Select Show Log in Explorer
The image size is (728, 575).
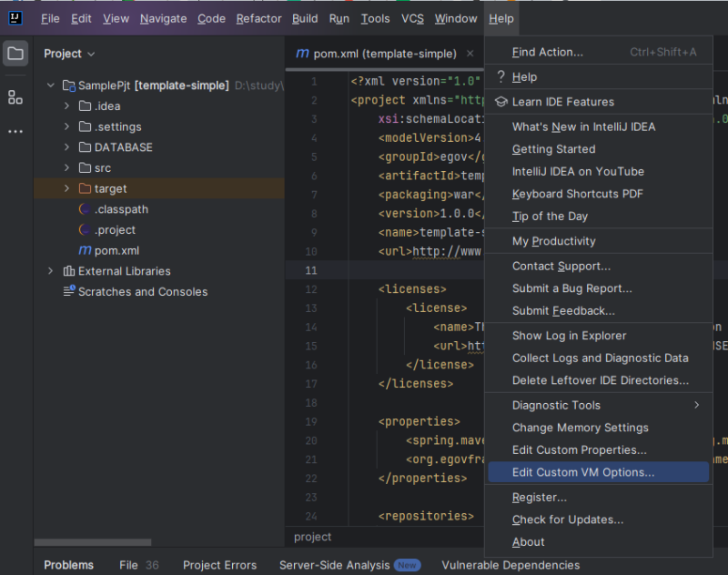click(599, 336)
